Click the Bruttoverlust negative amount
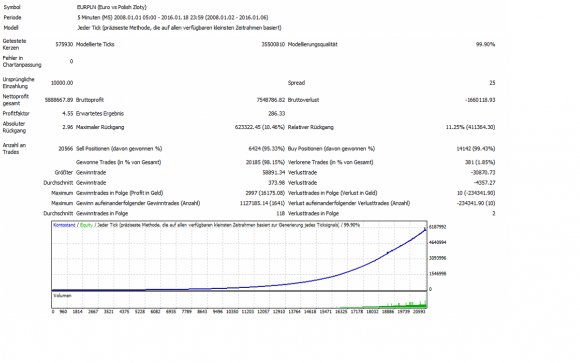The image size is (580, 363). (480, 100)
